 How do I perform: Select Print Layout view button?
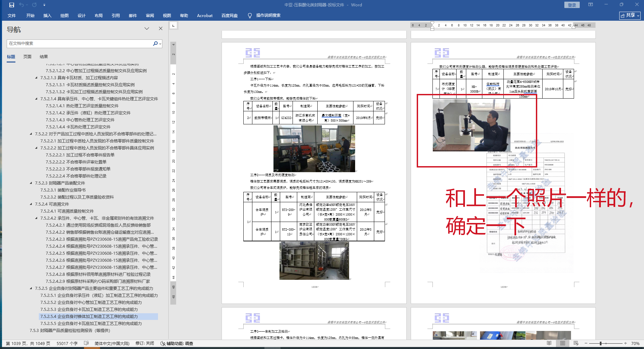click(562, 343)
